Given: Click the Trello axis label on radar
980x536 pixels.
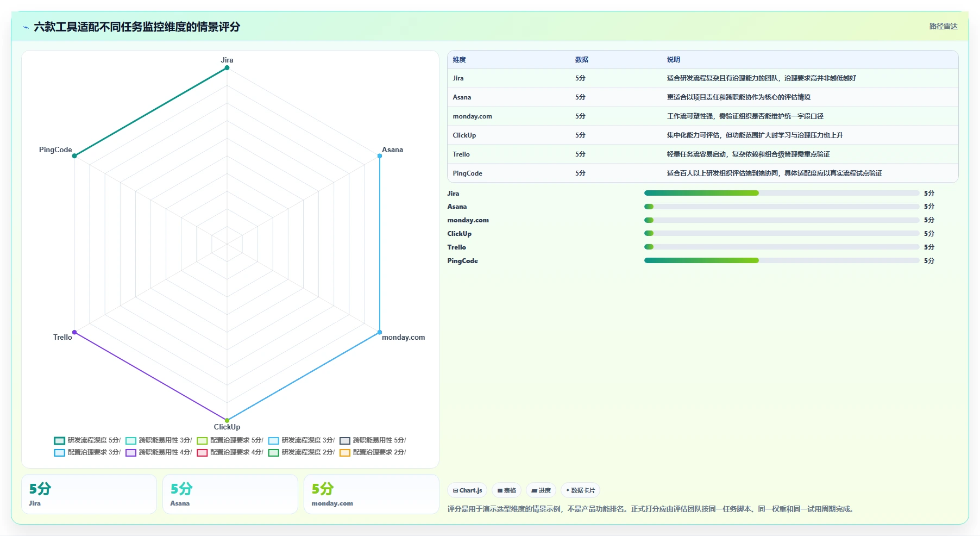Looking at the screenshot, I should pos(62,338).
